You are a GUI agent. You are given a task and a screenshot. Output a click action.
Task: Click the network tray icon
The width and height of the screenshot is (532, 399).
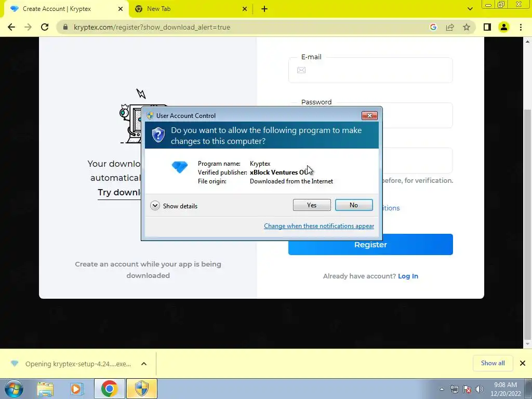click(x=454, y=389)
